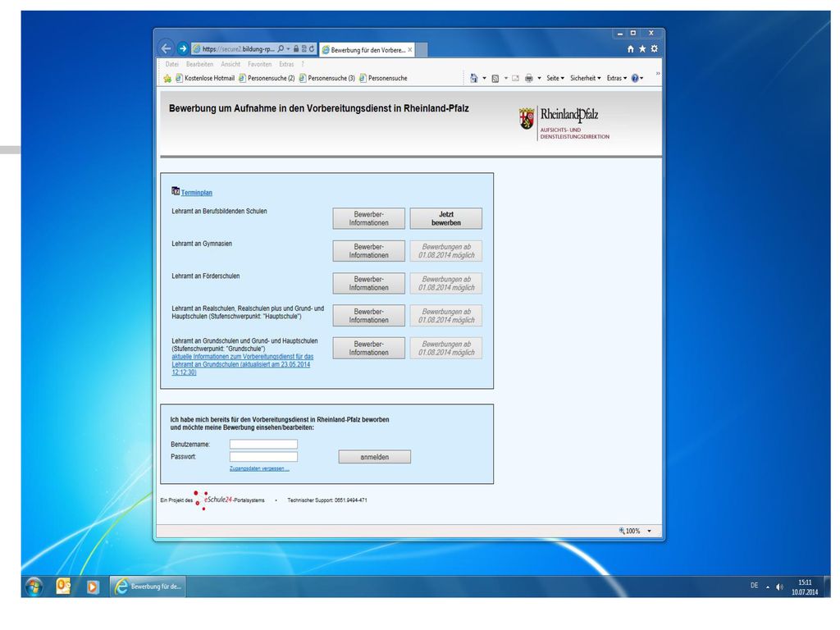Image resolution: width=840 pixels, height=630 pixels.
Task: Open the taskbar clock showing 15:11
Action: (805, 587)
